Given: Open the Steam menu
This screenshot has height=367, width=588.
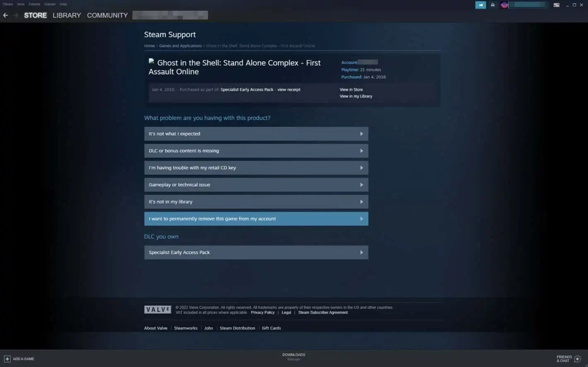Looking at the screenshot, I should pos(8,4).
